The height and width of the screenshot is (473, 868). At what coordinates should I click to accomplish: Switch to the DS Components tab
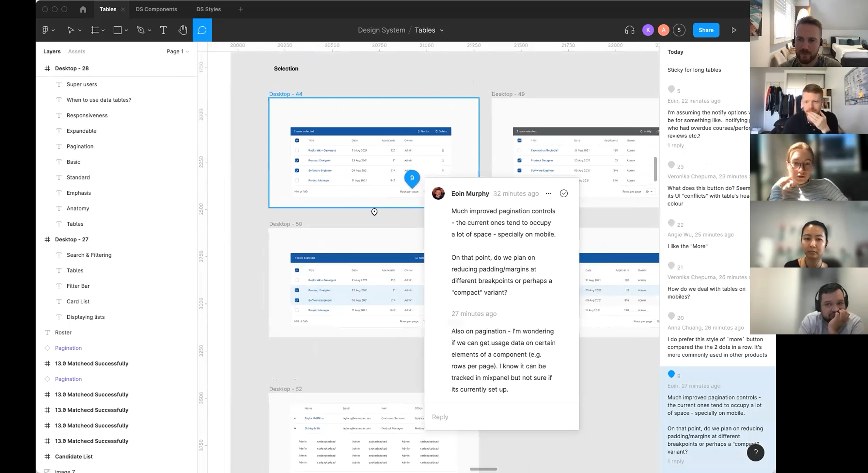156,9
